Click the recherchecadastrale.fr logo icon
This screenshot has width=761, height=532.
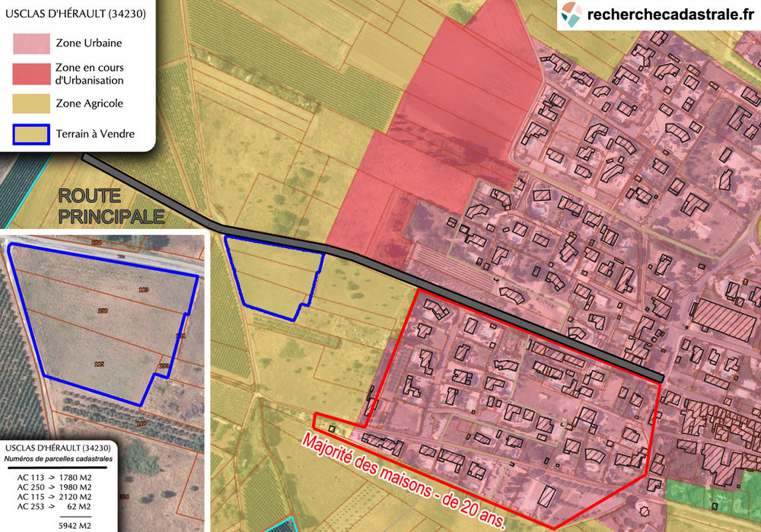click(x=572, y=14)
